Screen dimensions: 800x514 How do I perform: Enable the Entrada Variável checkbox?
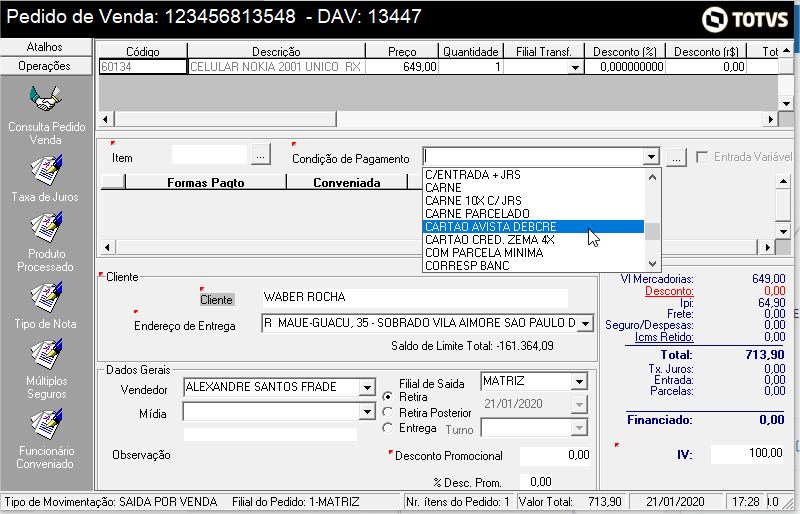click(702, 157)
